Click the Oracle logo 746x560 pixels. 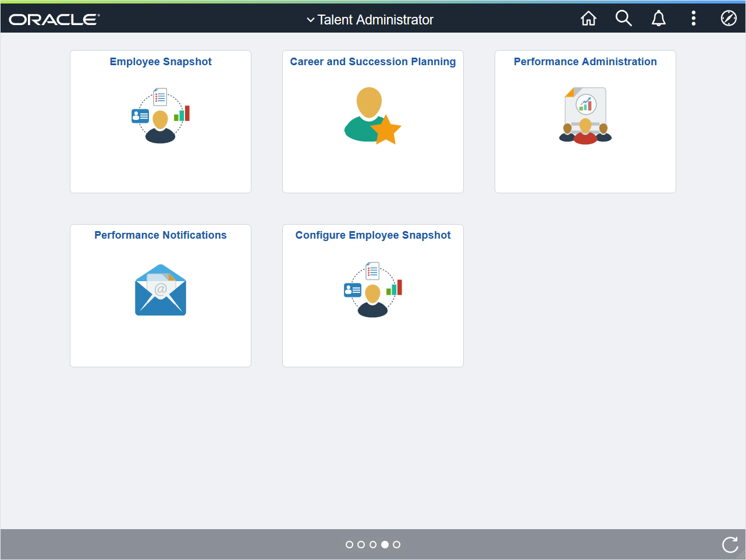tap(54, 19)
